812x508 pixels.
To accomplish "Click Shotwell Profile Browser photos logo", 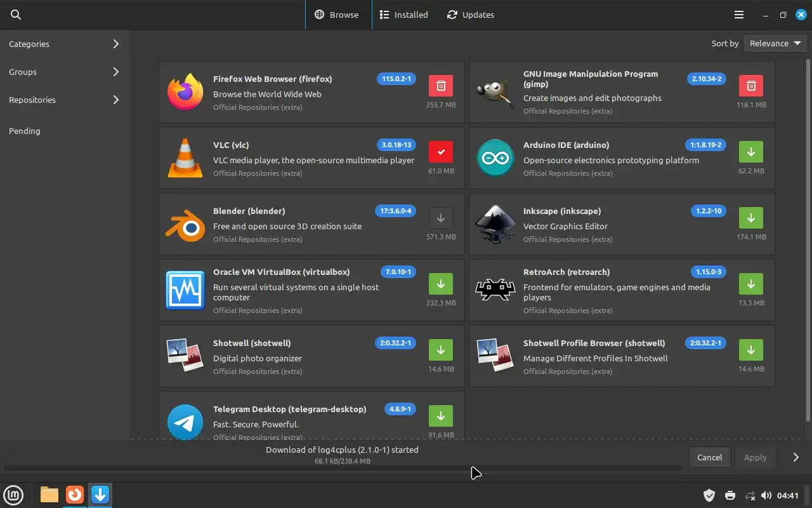I will pyautogui.click(x=495, y=356).
